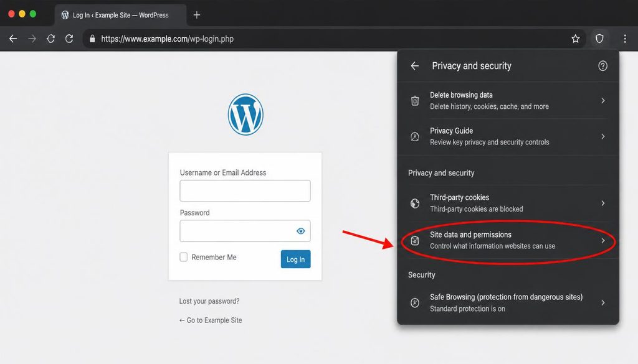
Task: Click the "Standard protection is on" text
Action: tap(467, 309)
